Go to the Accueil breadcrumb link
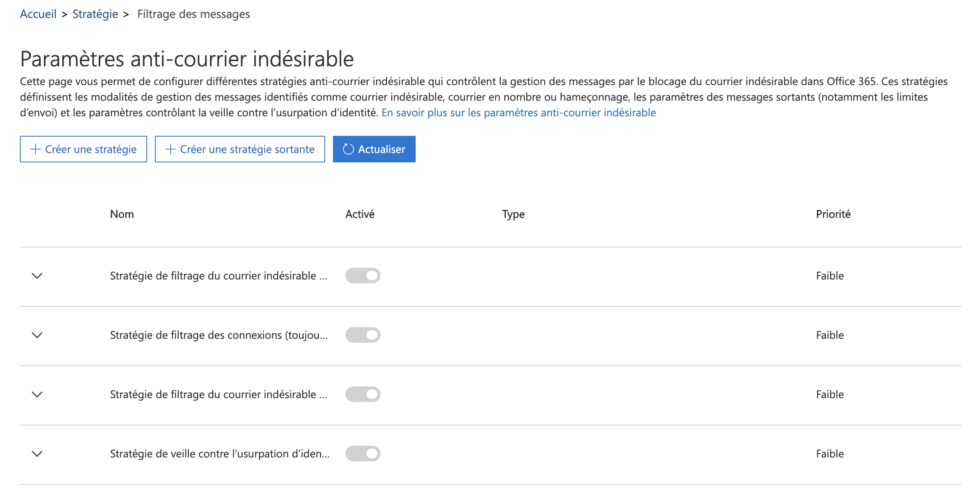 coord(38,14)
